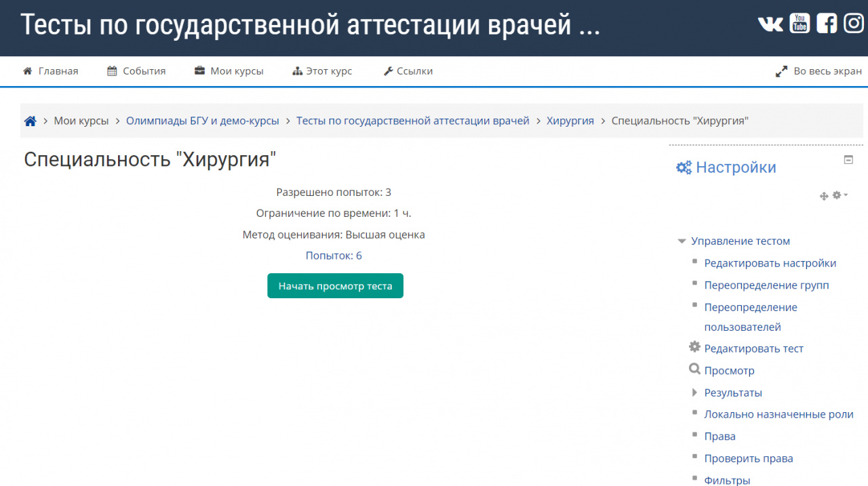Click the home icon in breadcrumbs
Image resolution: width=868 pixels, height=486 pixels.
[30, 121]
